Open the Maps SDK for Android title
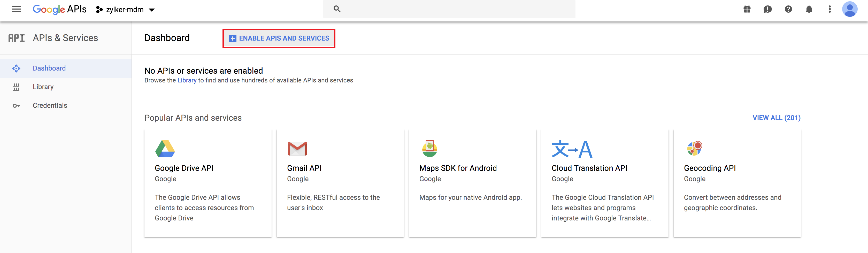Image resolution: width=868 pixels, height=253 pixels. [x=458, y=168]
